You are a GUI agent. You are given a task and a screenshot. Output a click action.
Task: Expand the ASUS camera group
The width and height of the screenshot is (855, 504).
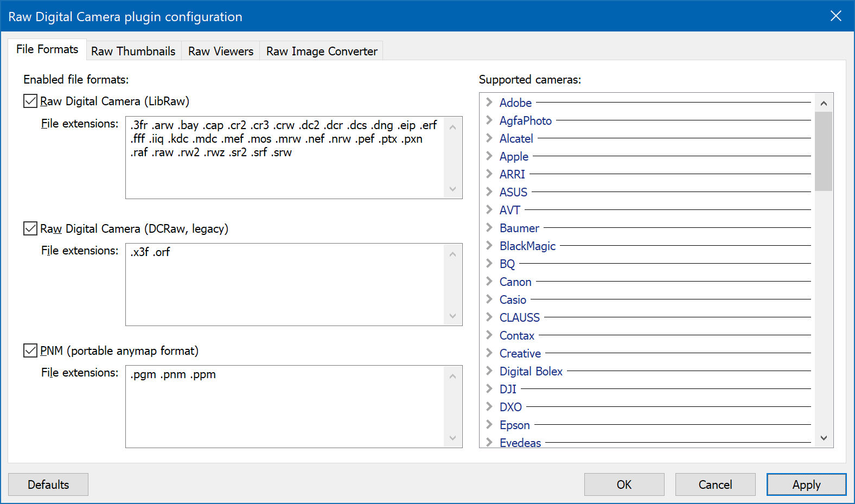(489, 192)
